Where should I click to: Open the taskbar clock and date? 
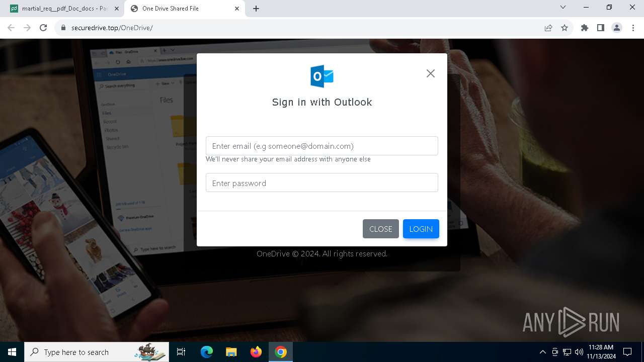(601, 352)
